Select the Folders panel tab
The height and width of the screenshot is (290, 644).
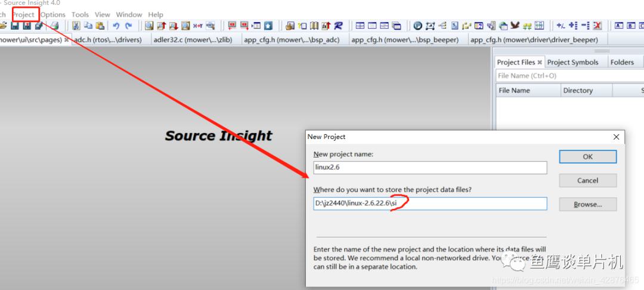tap(622, 62)
